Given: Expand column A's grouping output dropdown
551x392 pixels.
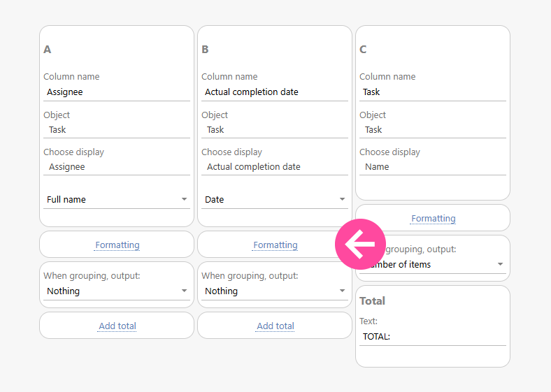Looking at the screenshot, I should (x=116, y=291).
